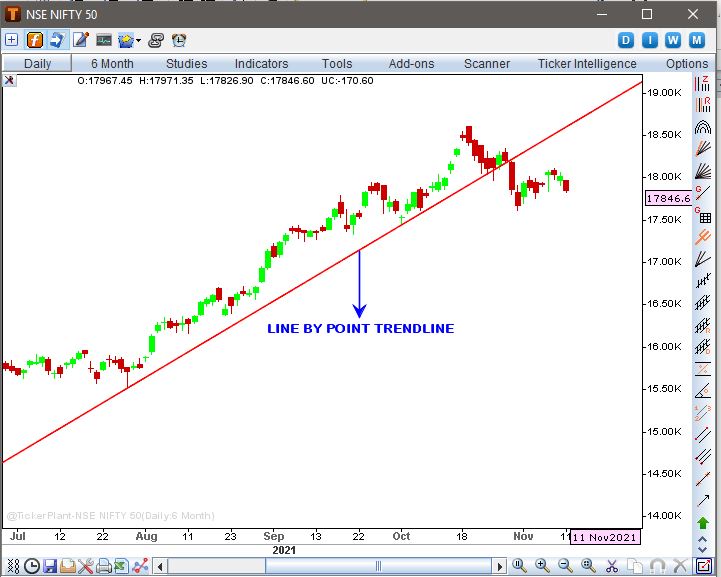The image size is (721, 577).
Task: Expand the folder icon dropdown arrow
Action: coord(138,40)
